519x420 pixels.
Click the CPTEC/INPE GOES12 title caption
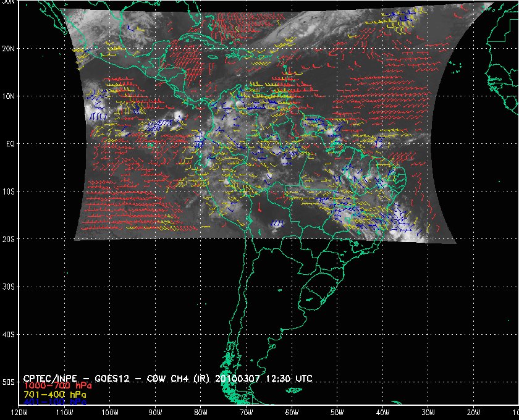tap(168, 378)
